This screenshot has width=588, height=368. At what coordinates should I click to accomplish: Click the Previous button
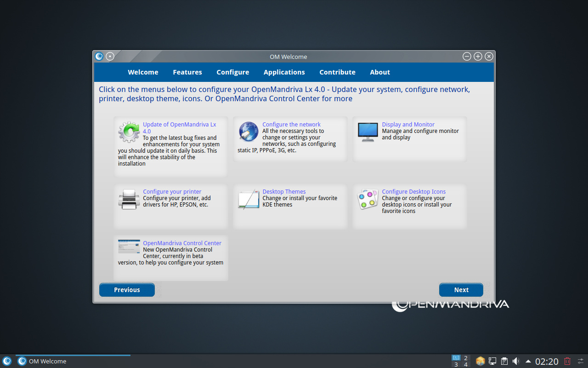(127, 290)
